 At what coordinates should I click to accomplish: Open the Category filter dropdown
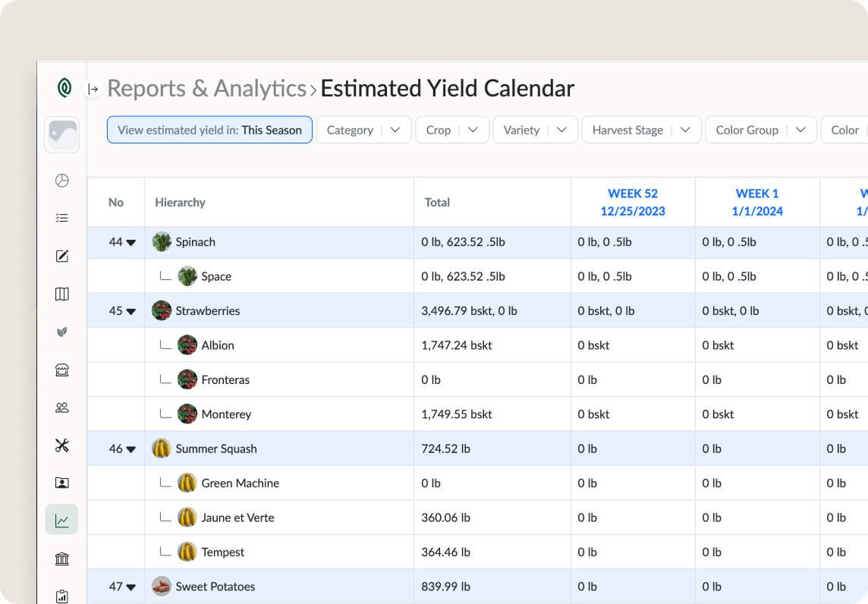coord(363,130)
